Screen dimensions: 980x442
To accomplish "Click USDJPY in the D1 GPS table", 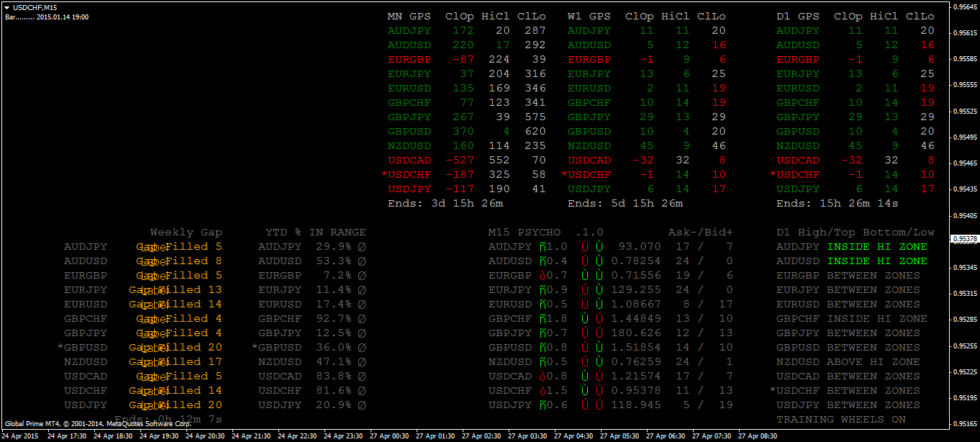I will (x=798, y=189).
